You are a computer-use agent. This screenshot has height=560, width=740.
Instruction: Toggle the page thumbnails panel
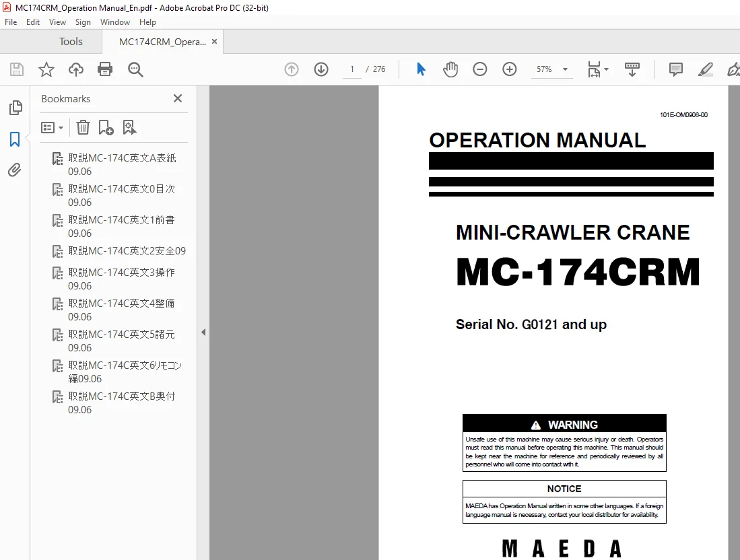click(15, 108)
